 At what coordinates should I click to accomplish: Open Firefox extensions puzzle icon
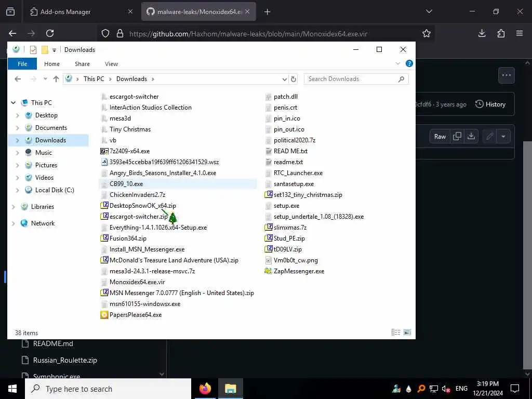[501, 33]
